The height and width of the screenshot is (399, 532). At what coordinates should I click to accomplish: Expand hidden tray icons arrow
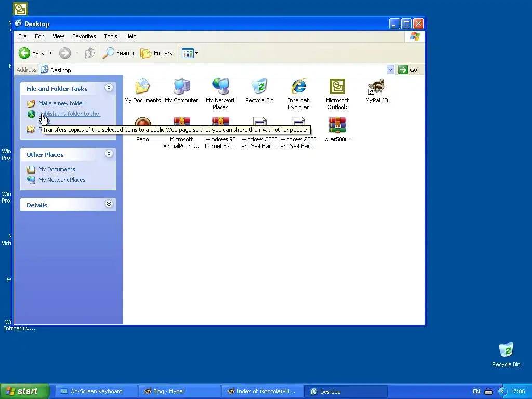503,392
